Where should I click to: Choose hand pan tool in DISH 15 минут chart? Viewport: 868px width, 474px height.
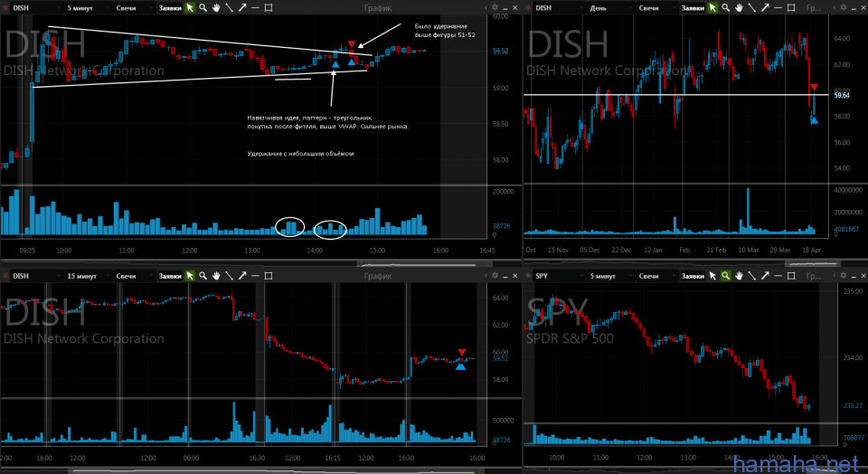pos(216,276)
